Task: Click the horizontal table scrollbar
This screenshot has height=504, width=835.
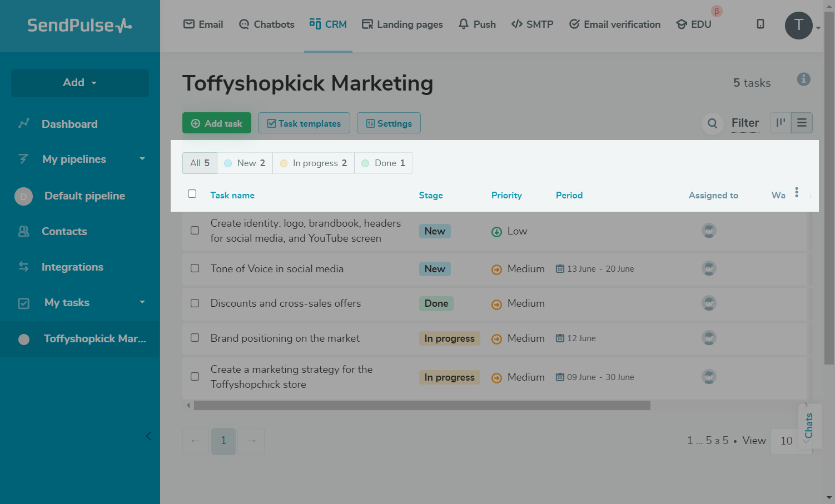Action: point(422,406)
